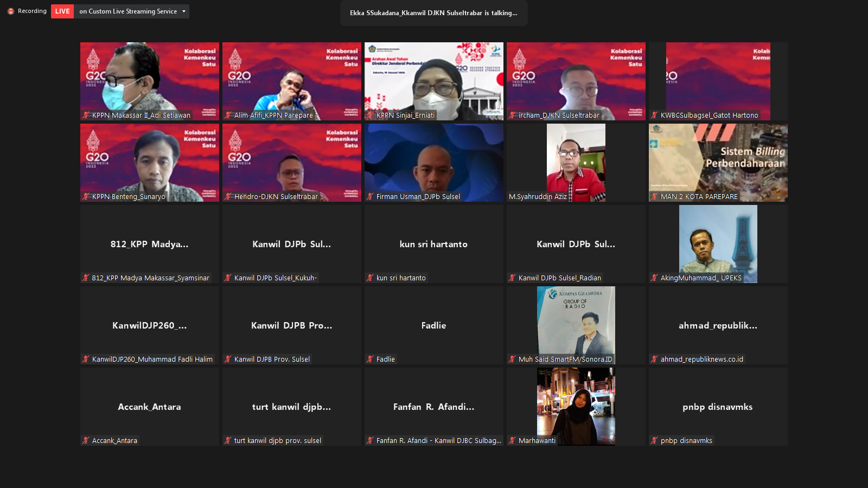Select the kun sri hartanto participant tile
868x488 pixels.
(x=433, y=243)
